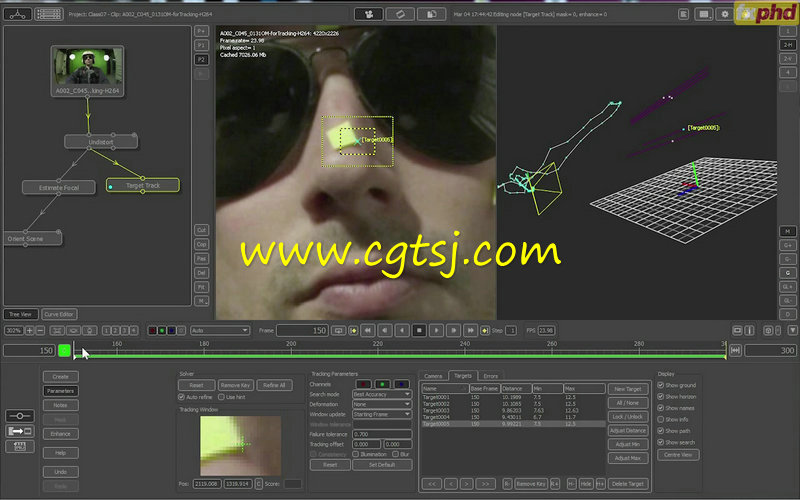Click the C button next to Pos fields
The width and height of the screenshot is (800, 500).
(258, 483)
